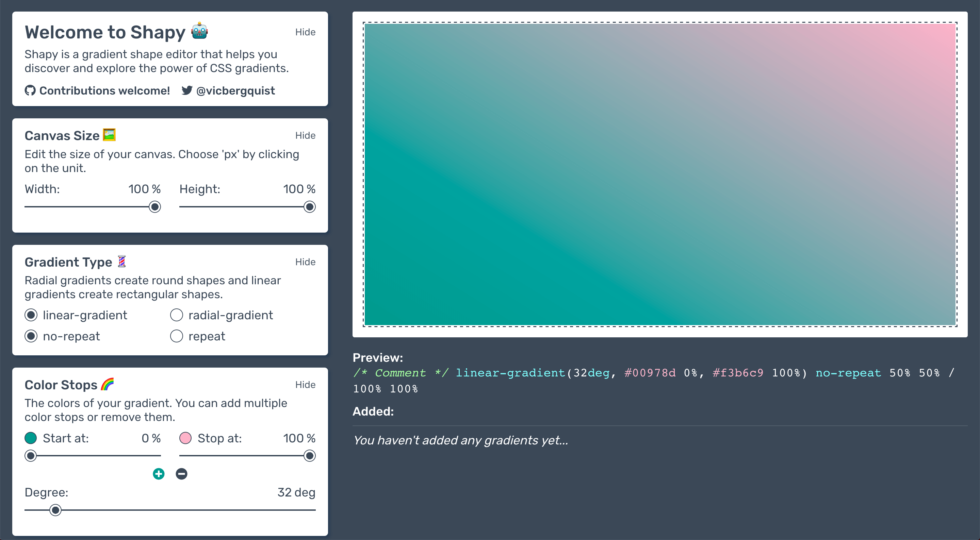Click the Twitter bird icon
The width and height of the screenshot is (980, 540).
187,90
